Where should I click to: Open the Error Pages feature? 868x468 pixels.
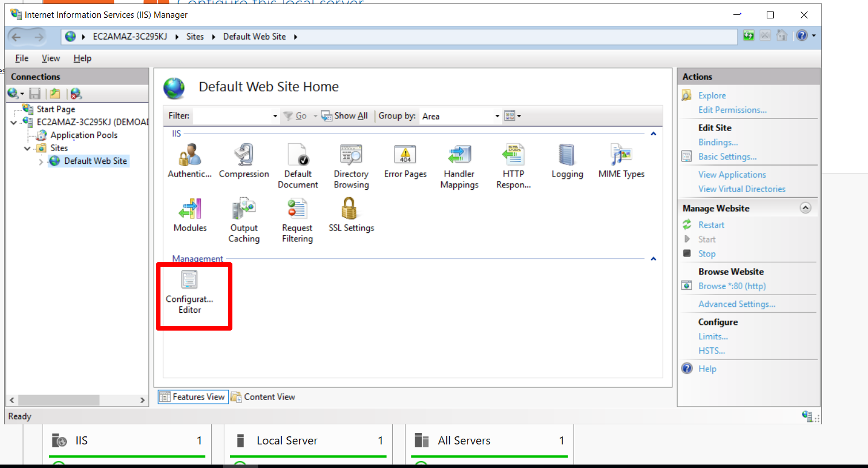406,162
